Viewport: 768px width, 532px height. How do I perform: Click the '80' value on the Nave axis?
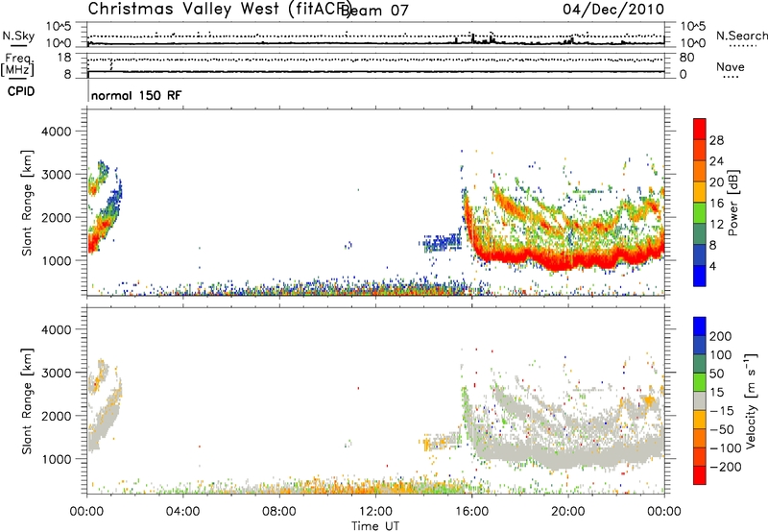tap(686, 58)
